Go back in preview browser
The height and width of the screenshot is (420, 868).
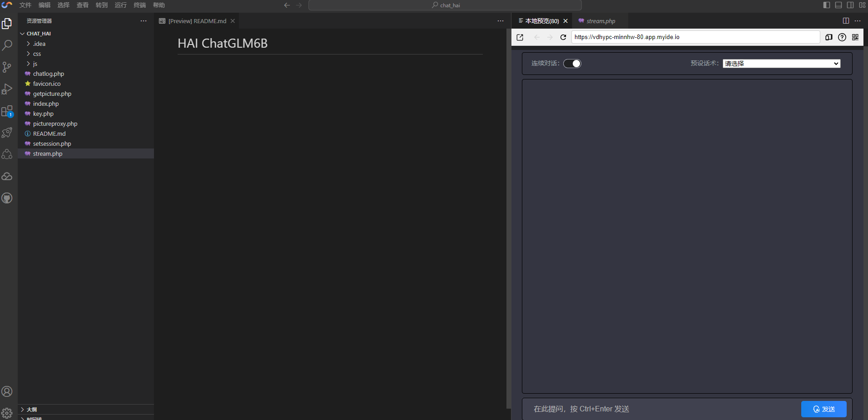tap(537, 37)
